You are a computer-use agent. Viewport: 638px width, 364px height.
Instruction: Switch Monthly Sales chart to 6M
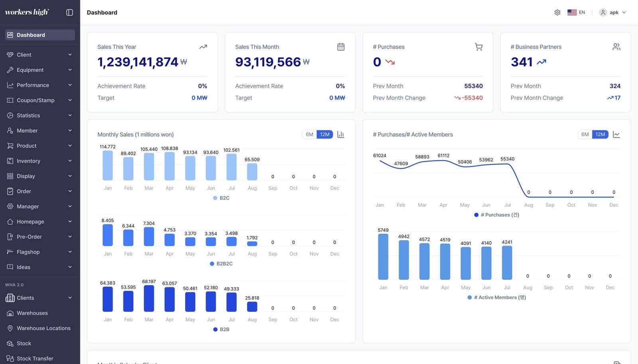[x=309, y=135]
